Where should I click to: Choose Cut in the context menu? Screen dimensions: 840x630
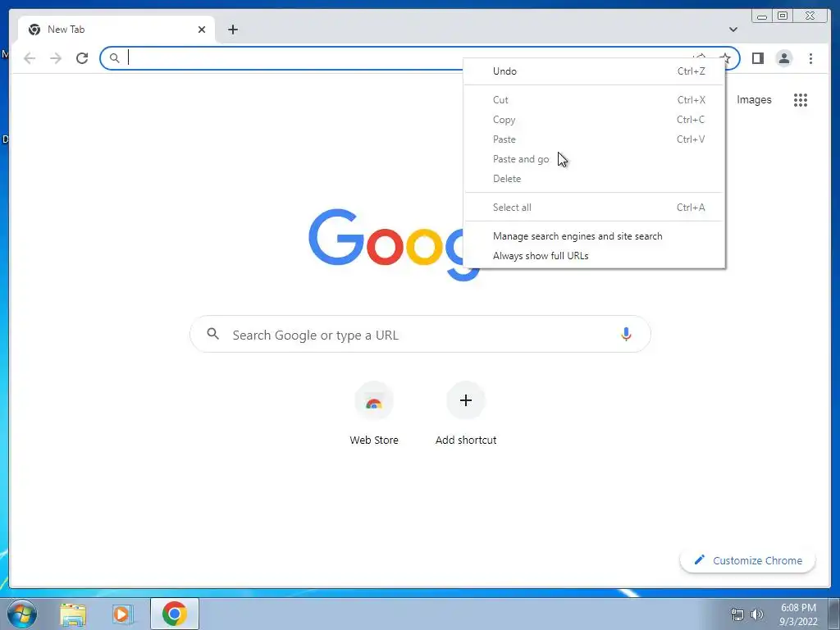click(594, 100)
